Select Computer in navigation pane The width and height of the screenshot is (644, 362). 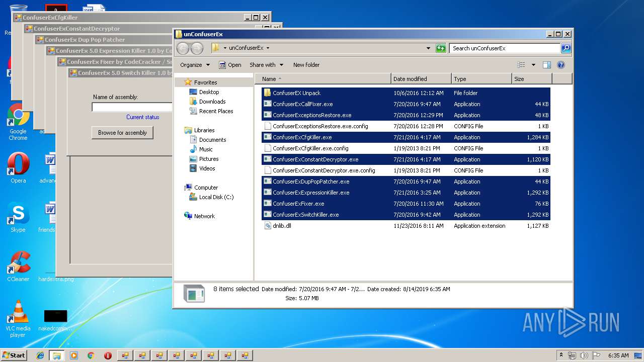coord(206,188)
